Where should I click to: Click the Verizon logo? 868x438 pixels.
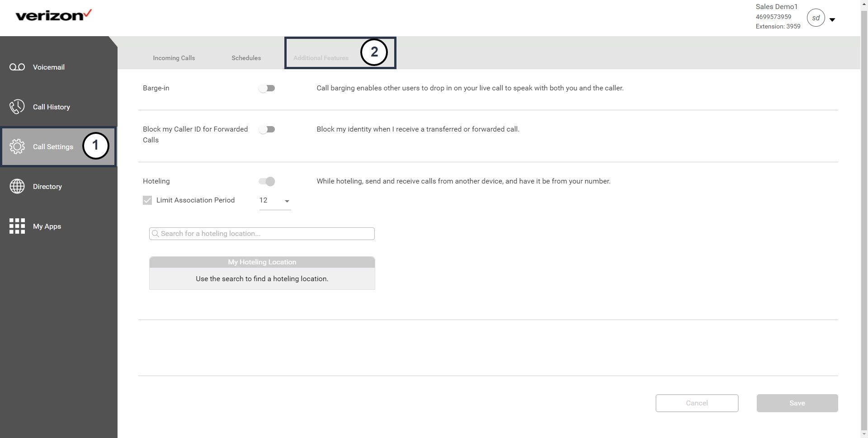[53, 16]
